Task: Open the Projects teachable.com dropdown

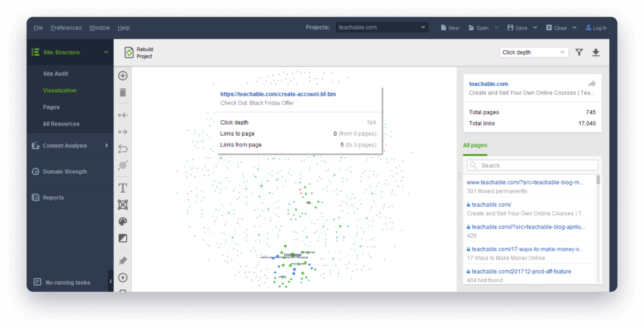Action: [x=382, y=28]
